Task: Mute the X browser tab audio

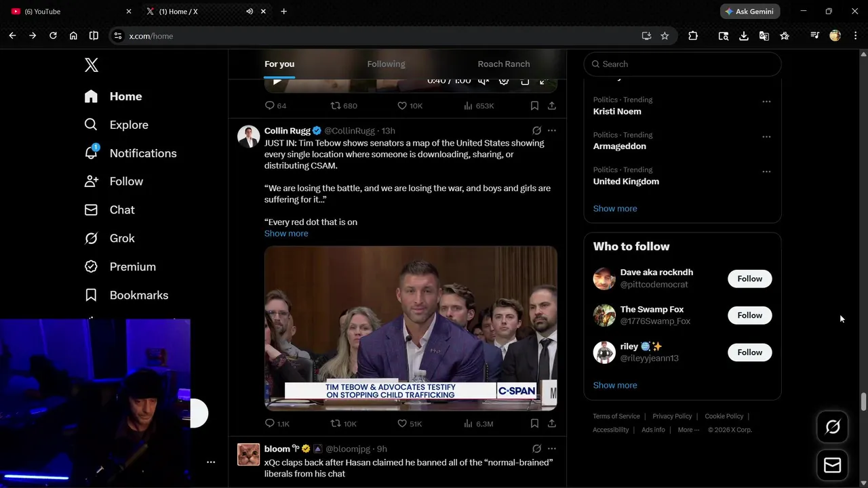Action: (250, 12)
